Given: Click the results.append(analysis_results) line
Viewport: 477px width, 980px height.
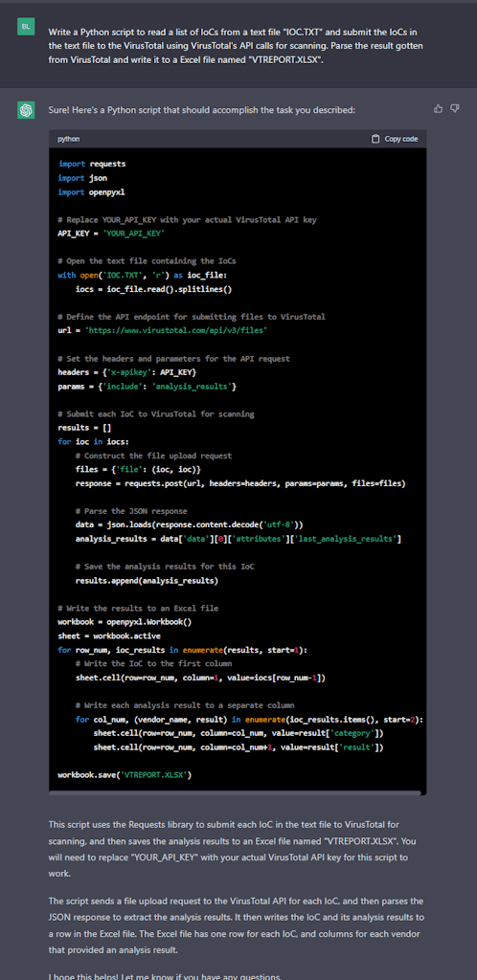Looking at the screenshot, I should click(x=147, y=581).
